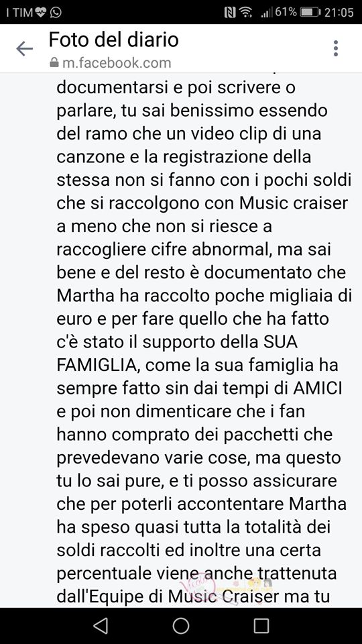
Task: Tap the recent apps square button
Action: point(261,625)
